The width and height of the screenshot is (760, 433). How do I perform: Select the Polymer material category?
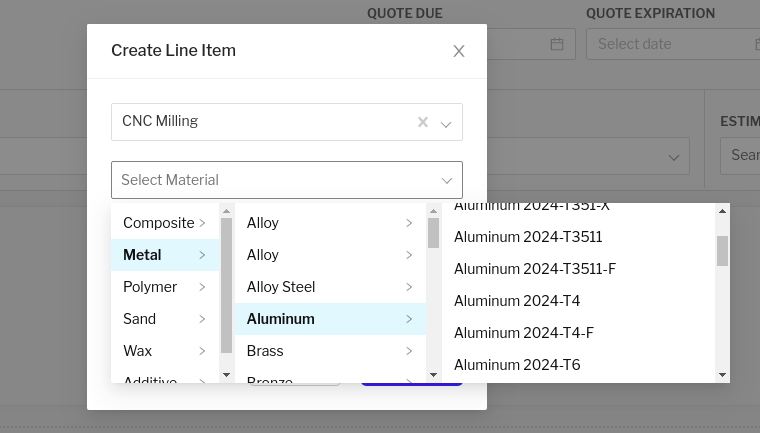(150, 287)
